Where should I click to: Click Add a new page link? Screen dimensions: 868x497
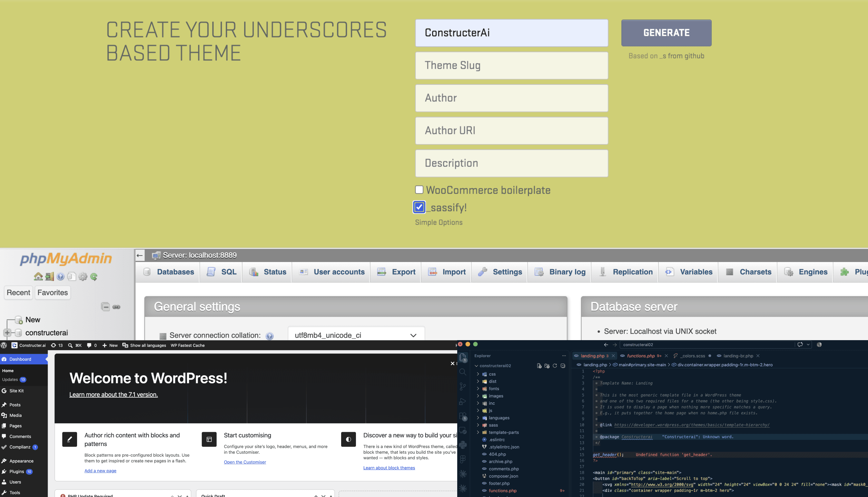coord(100,471)
